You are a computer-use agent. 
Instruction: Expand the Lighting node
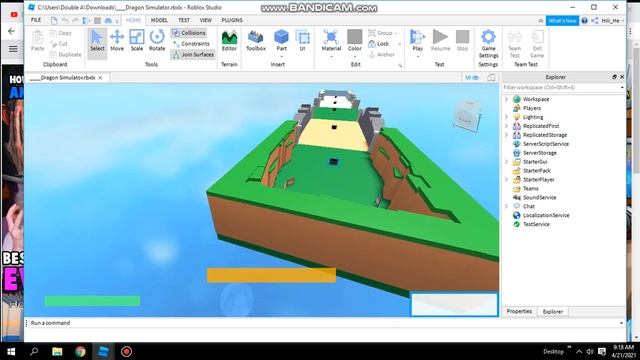coord(507,117)
